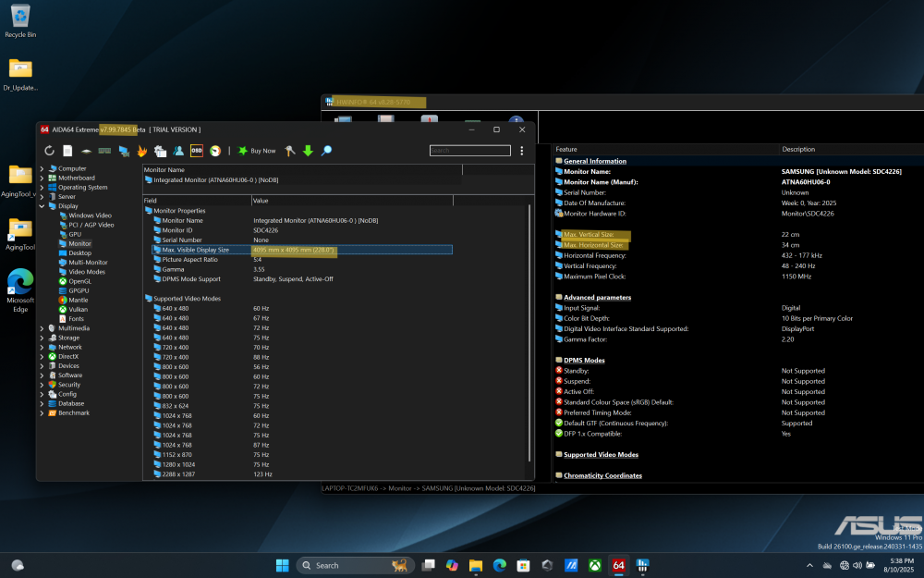Viewport: 924px width, 578px height.
Task: Open the Report page icon in AIDA64 toolbar
Action: pyautogui.click(x=67, y=151)
